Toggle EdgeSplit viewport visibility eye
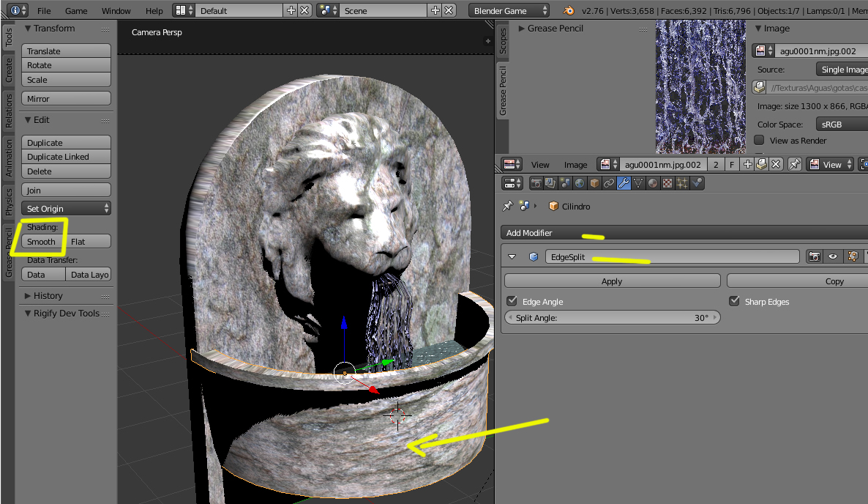 click(x=833, y=257)
